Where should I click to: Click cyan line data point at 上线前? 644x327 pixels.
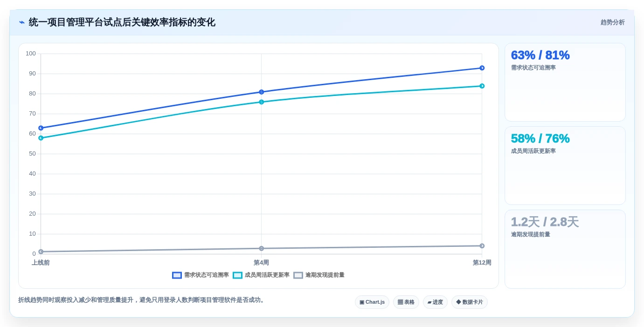click(x=41, y=138)
